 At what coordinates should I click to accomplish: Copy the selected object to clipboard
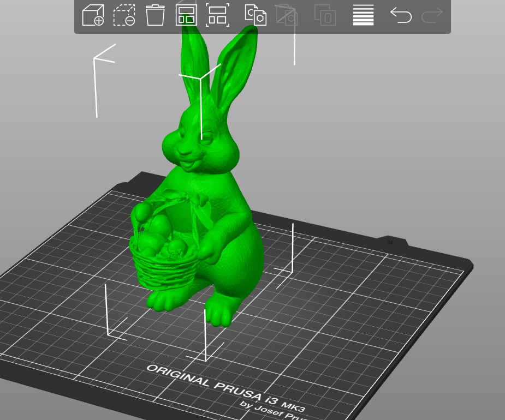pyautogui.click(x=256, y=15)
